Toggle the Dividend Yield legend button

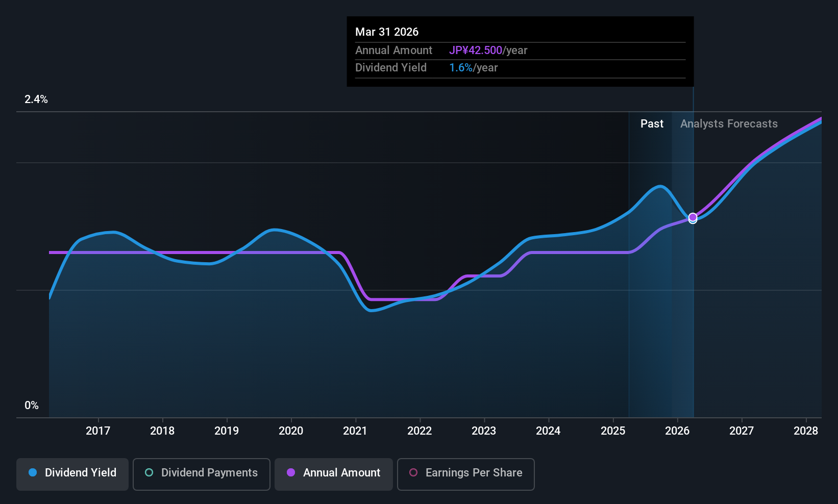(x=72, y=474)
